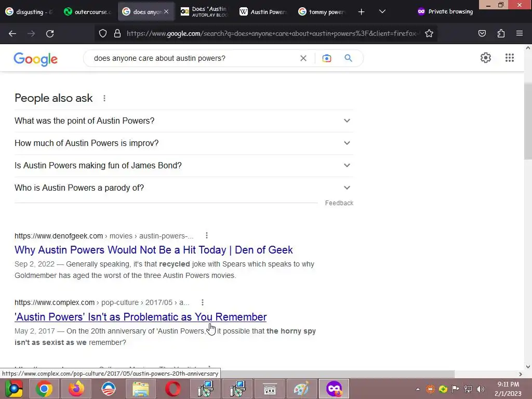Show hidden system tray icons
The height and width of the screenshot is (399, 532).
click(418, 389)
